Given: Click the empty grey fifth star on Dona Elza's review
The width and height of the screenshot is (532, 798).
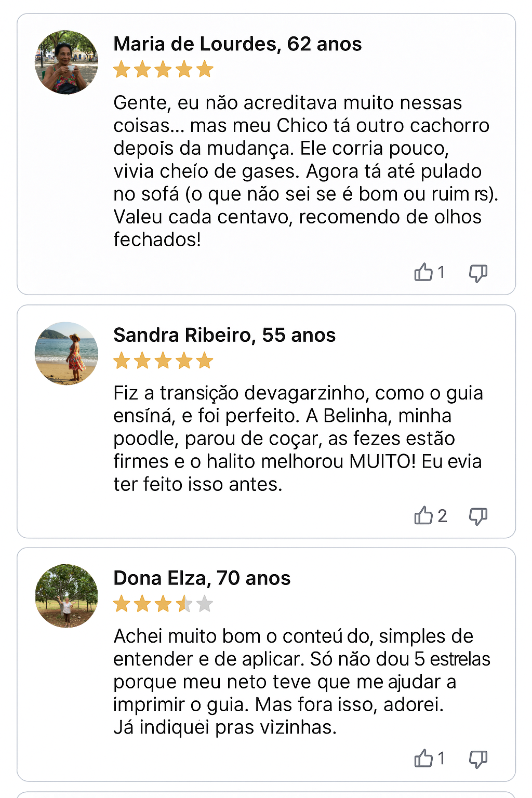Looking at the screenshot, I should point(205,604).
